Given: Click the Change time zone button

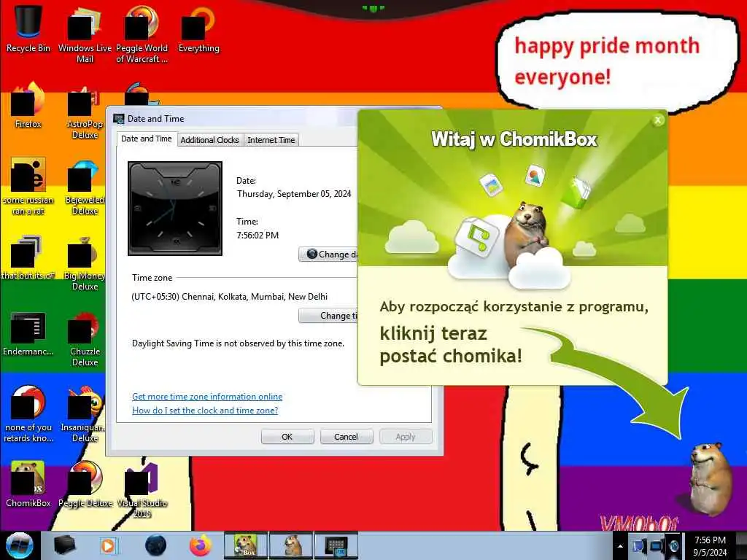Looking at the screenshot, I should 328,316.
